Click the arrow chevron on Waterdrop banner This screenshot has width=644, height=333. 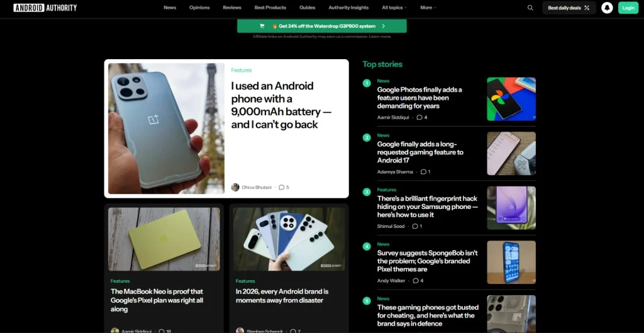click(383, 26)
